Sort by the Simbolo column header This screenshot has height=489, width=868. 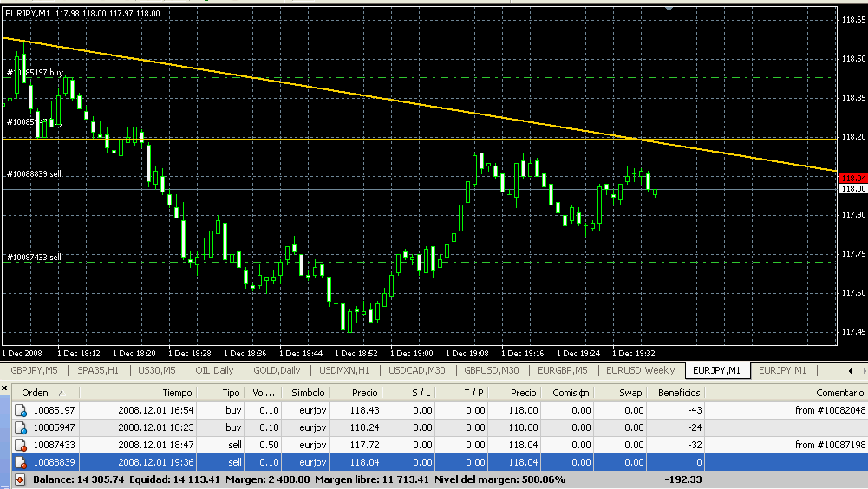point(306,393)
